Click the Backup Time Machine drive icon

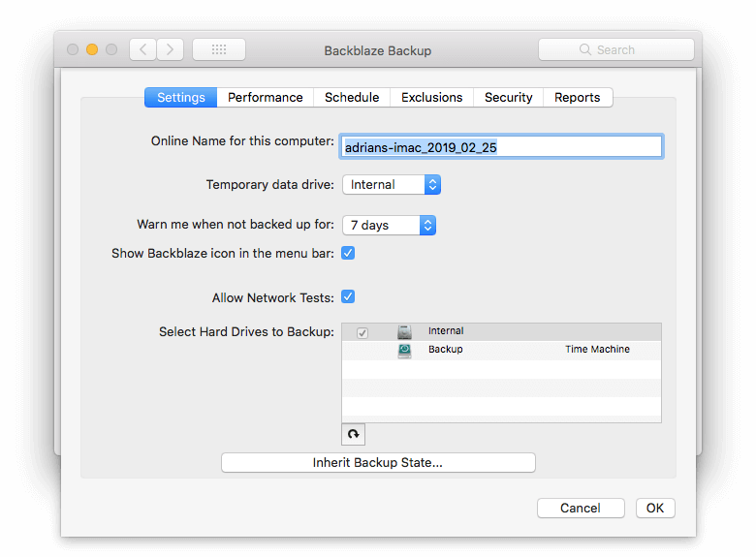point(404,351)
